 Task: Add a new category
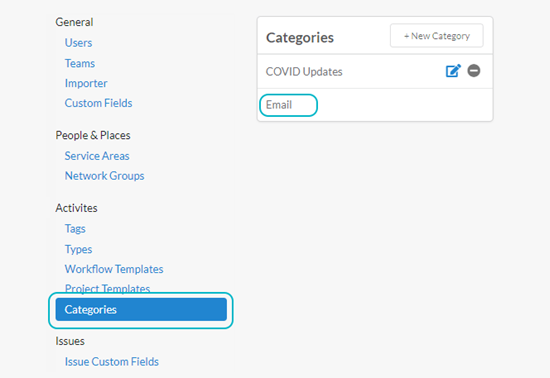pyautogui.click(x=437, y=36)
